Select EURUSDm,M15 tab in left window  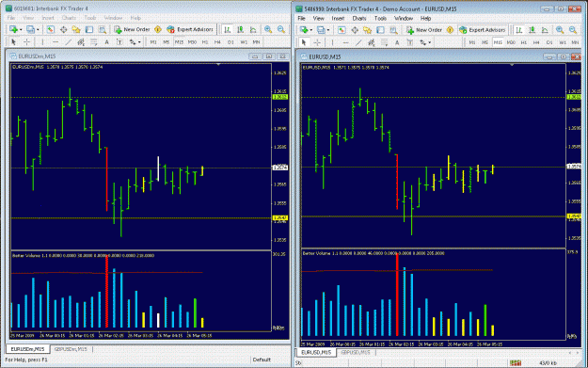[27, 349]
